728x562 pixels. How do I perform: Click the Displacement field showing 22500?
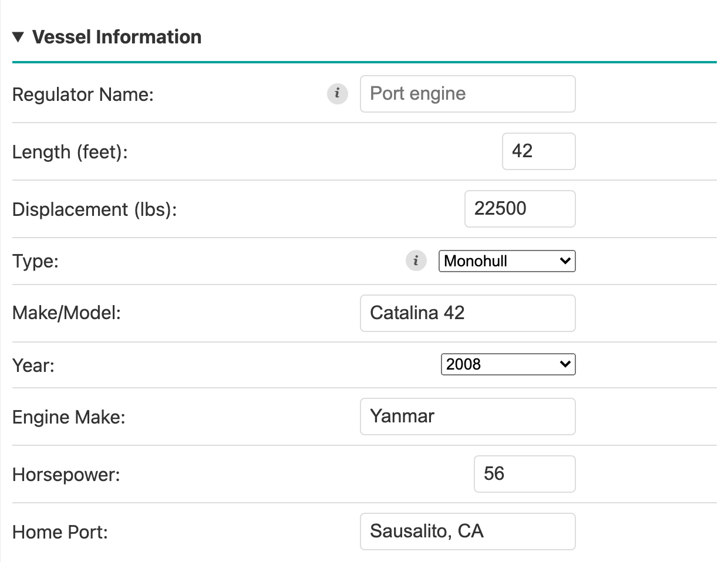[x=520, y=209]
